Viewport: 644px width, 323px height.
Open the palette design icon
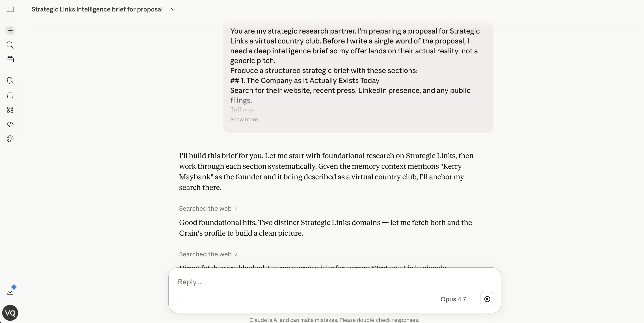point(10,139)
